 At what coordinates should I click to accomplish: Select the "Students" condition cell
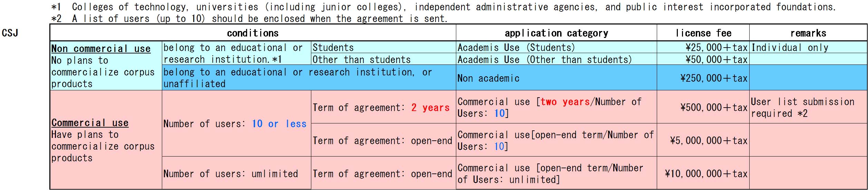click(x=333, y=48)
